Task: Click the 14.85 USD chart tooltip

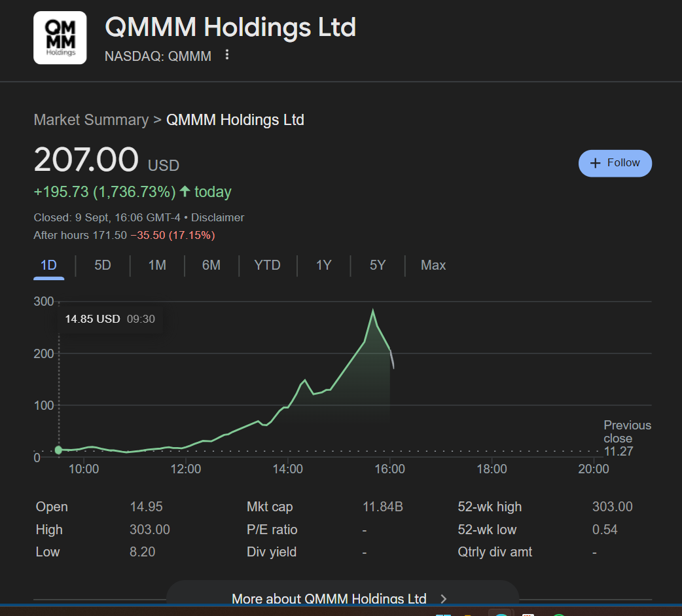Action: point(110,319)
